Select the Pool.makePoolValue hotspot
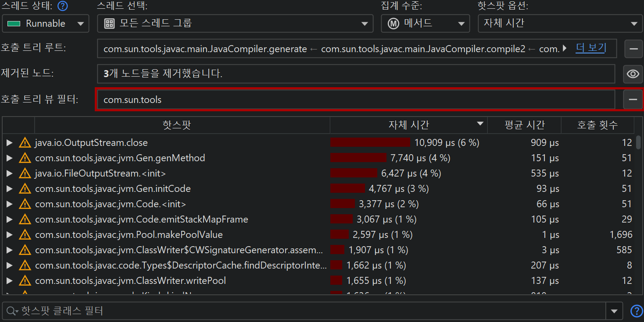Viewport: 644px width, 322px height. (x=129, y=235)
